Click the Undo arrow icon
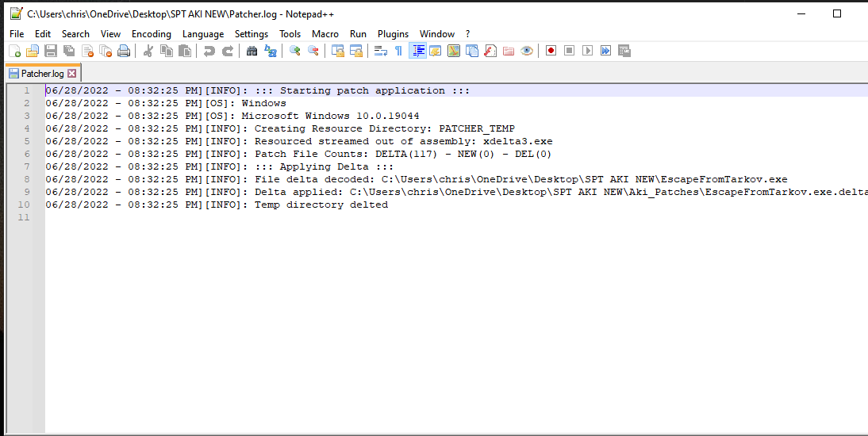Image resolution: width=868 pixels, height=436 pixels. (x=209, y=51)
